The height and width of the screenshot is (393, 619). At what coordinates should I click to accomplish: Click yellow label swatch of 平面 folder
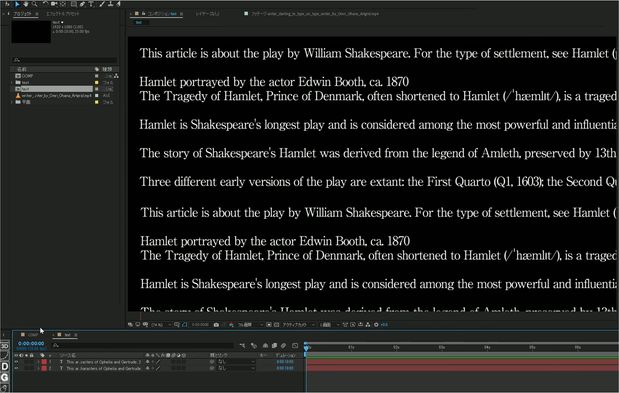coord(97,102)
